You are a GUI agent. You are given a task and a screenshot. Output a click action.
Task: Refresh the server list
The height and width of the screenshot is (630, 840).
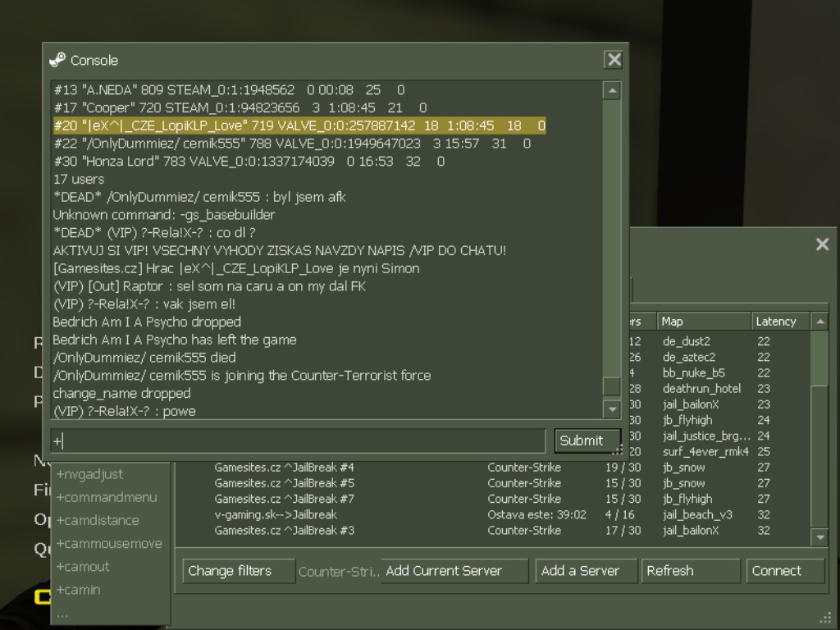click(x=691, y=571)
